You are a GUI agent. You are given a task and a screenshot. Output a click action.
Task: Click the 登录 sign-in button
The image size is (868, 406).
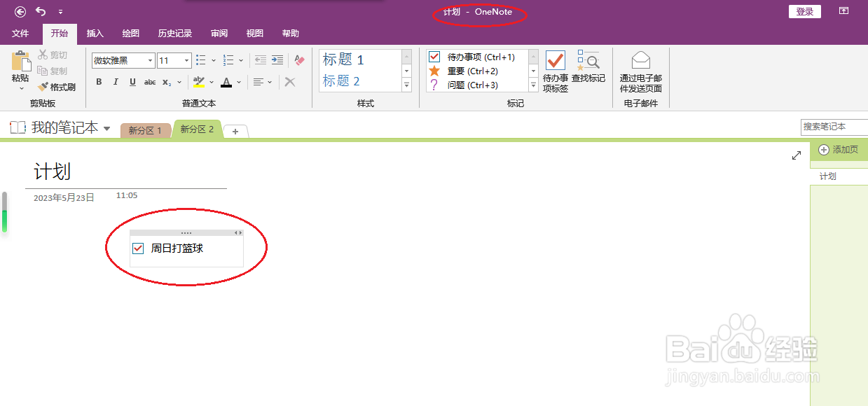(x=805, y=11)
